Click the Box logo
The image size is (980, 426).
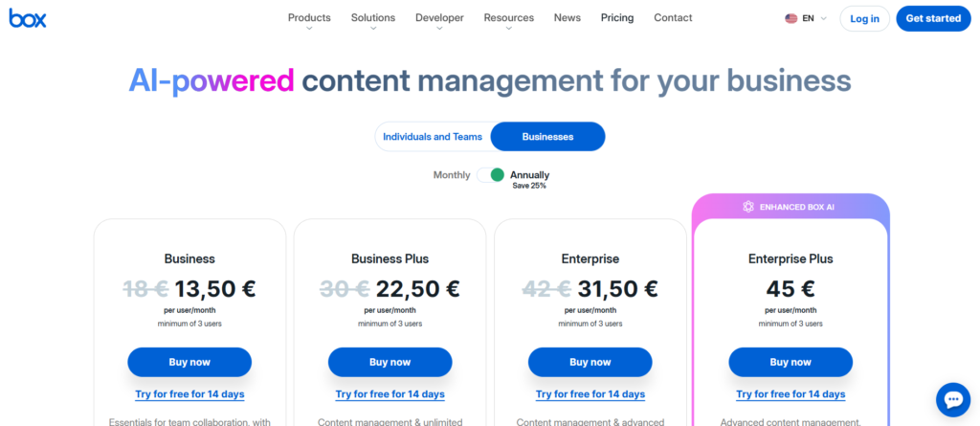click(x=28, y=18)
